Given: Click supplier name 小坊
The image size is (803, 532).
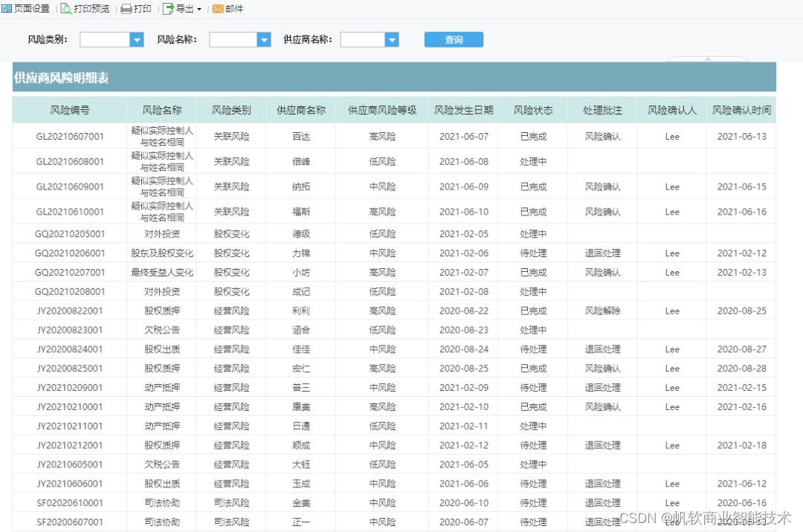Looking at the screenshot, I should (x=301, y=273).
